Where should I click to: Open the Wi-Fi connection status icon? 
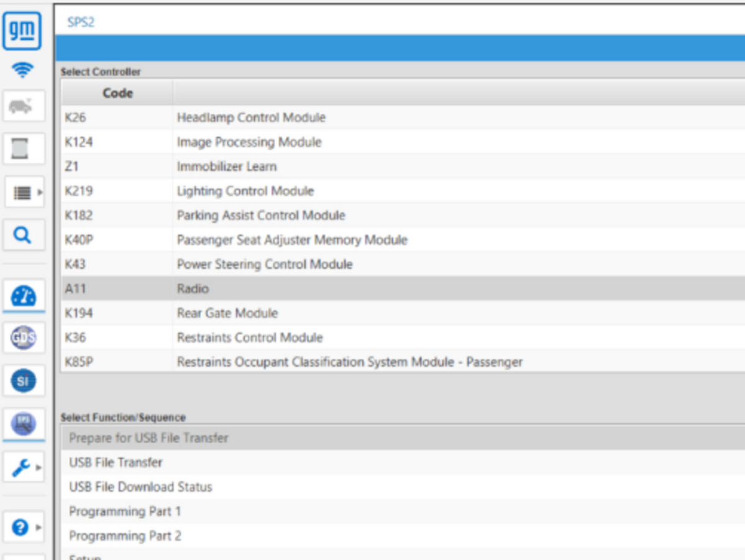pyautogui.click(x=22, y=70)
